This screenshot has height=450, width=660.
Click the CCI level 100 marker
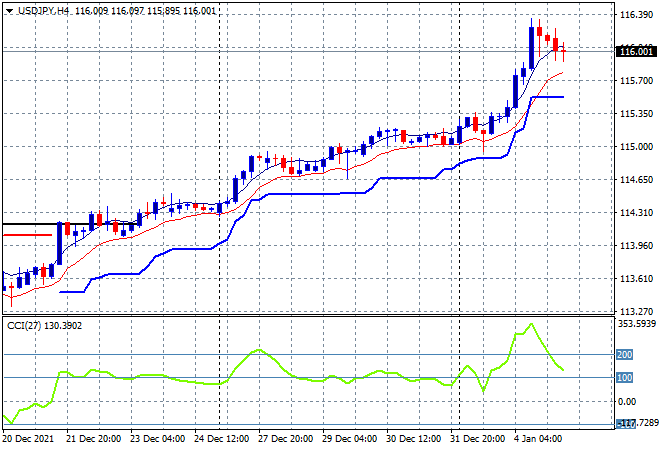(624, 378)
